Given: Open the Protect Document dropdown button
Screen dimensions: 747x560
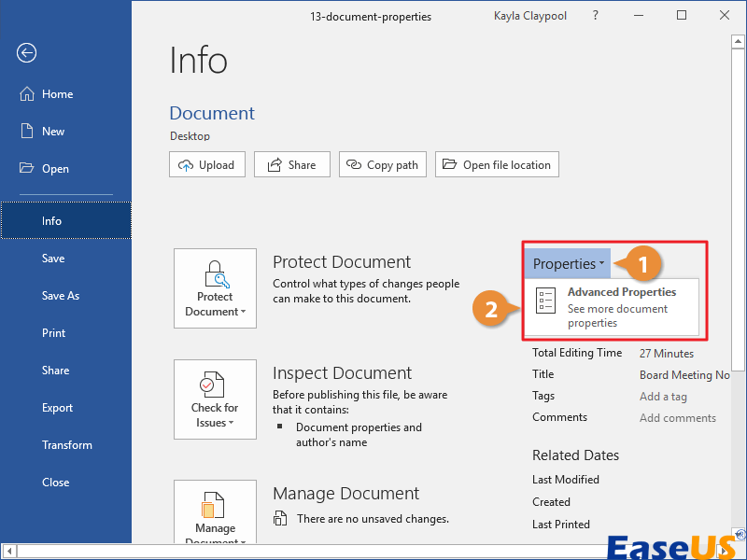Looking at the screenshot, I should 215,288.
